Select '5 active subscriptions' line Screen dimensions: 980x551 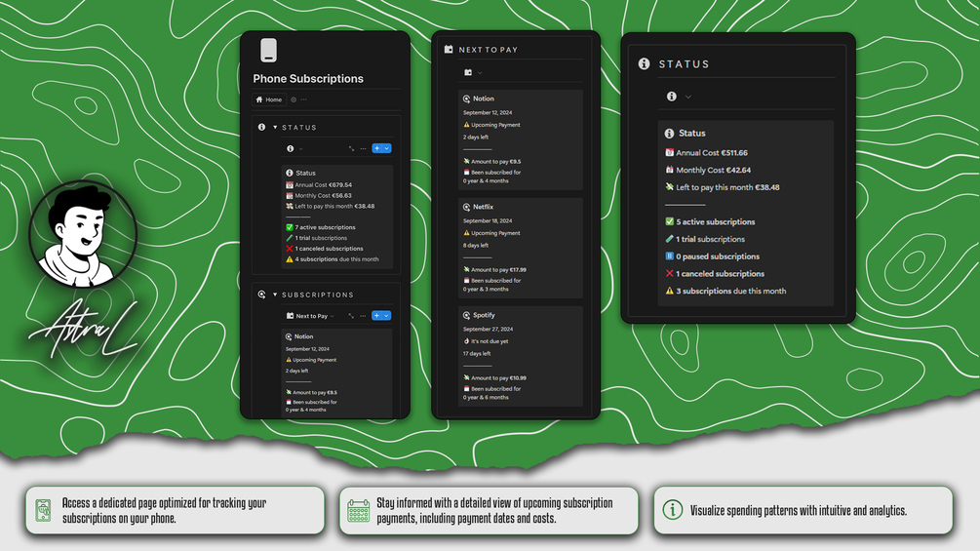coord(710,221)
